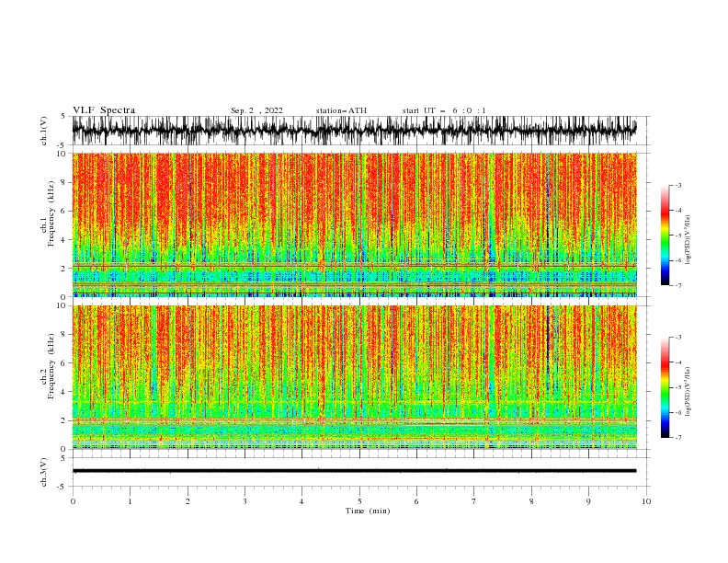Click the ch.1 PSD color bar

[x=665, y=236]
